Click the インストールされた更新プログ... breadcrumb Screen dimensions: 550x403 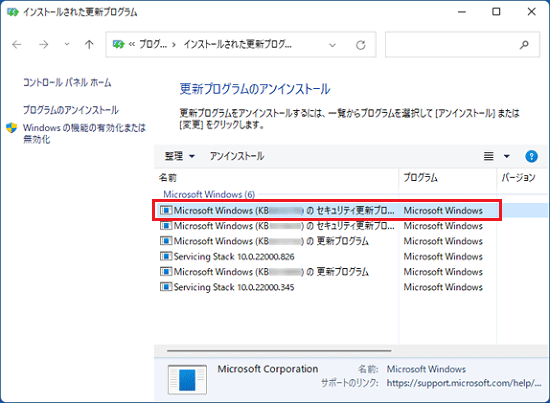237,45
